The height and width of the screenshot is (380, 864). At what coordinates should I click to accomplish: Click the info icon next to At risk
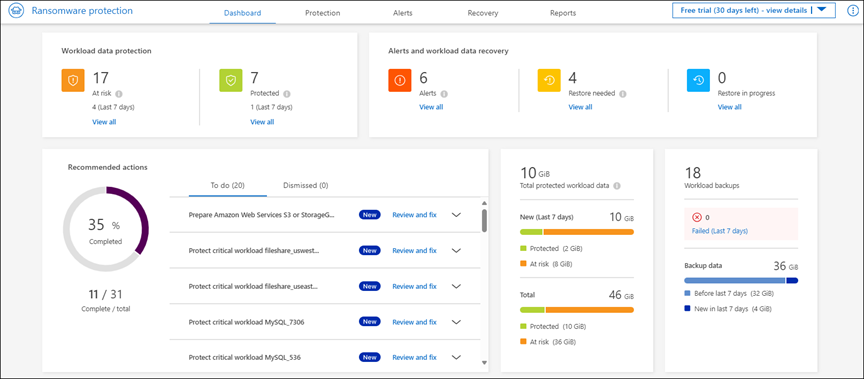[x=120, y=94]
